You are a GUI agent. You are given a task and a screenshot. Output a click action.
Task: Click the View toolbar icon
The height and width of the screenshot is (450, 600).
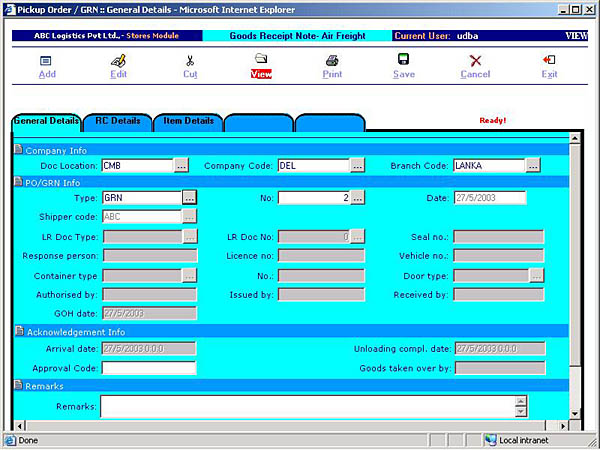tap(261, 60)
